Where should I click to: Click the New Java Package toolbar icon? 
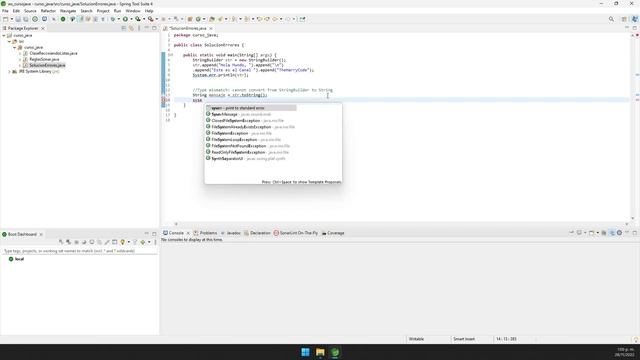[190, 19]
